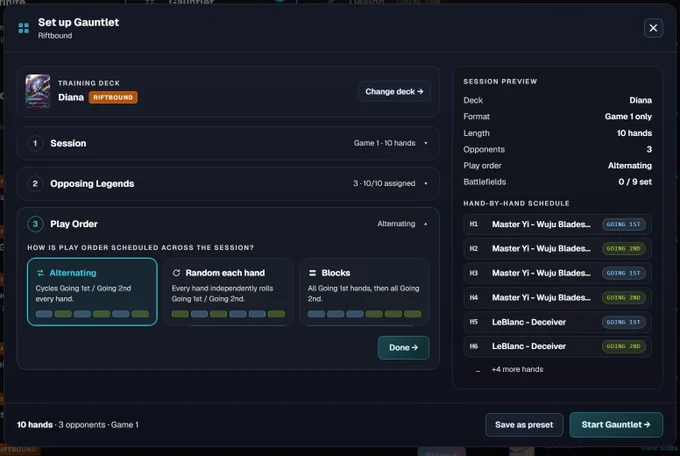Select Random each hand play order
The height and width of the screenshot is (456, 680).
228,292
